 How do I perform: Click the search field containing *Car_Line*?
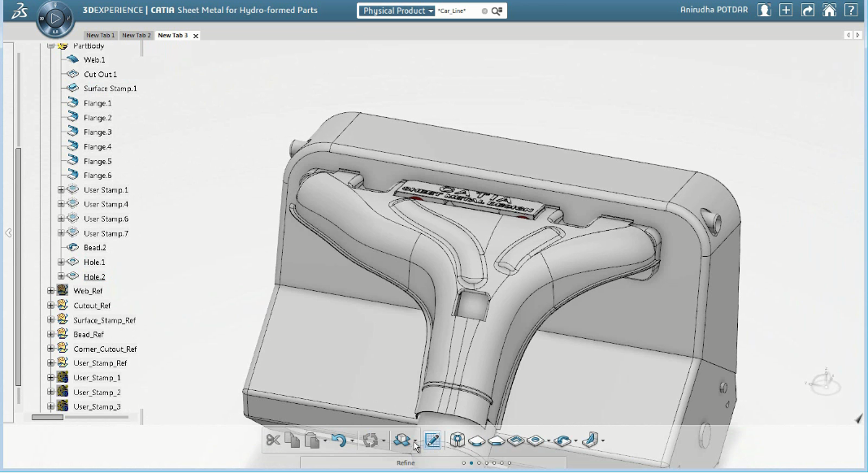tap(458, 11)
